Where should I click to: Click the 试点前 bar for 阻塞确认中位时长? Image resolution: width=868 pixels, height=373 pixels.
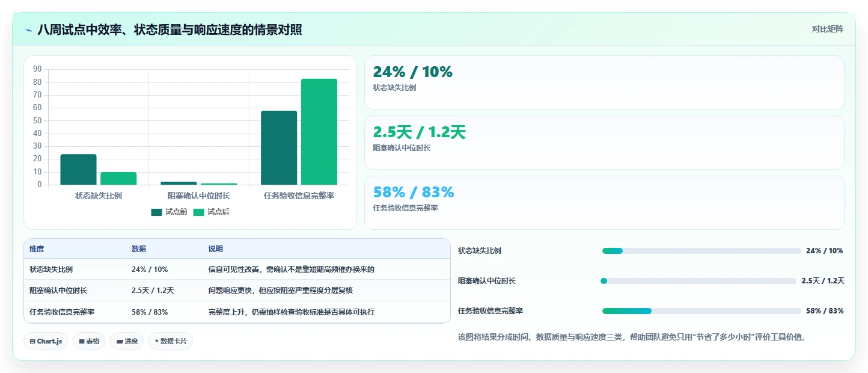179,183
